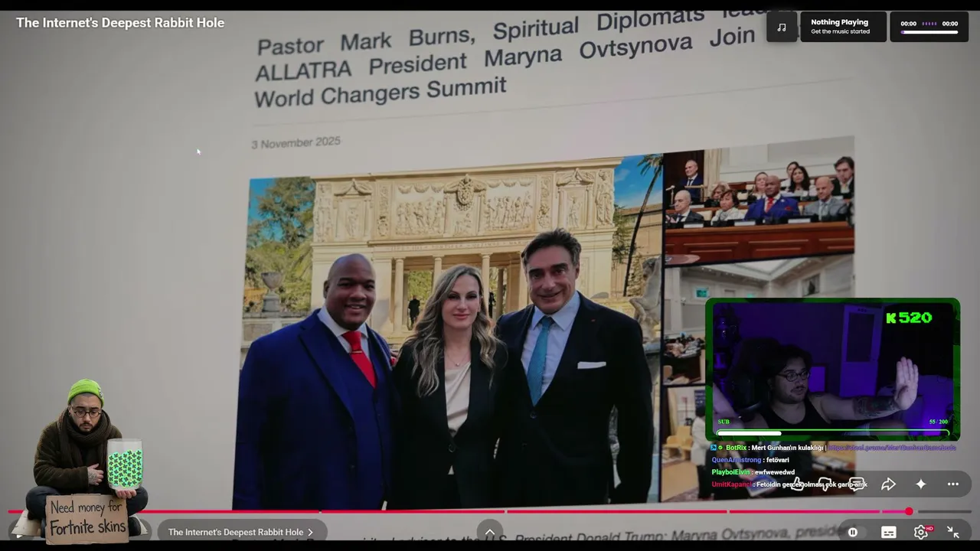The image size is (980, 551).
Task: Click the 'Need money for Fortnite skins' sign
Action: 87,518
